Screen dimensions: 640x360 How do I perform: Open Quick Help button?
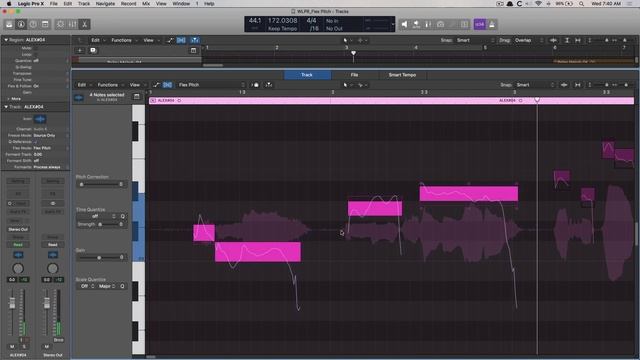click(x=33, y=24)
